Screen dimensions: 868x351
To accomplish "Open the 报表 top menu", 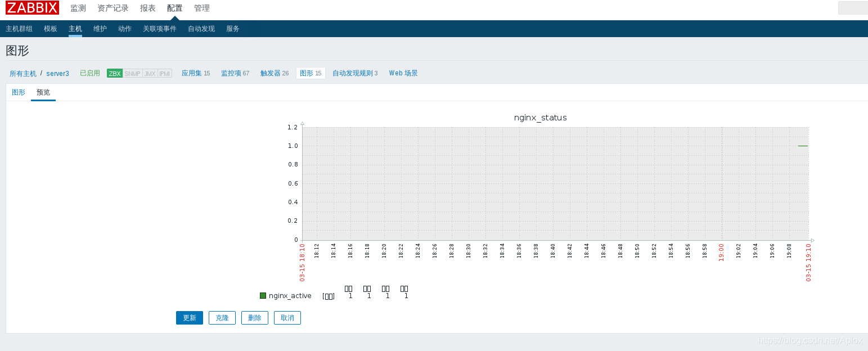I will click(x=148, y=8).
